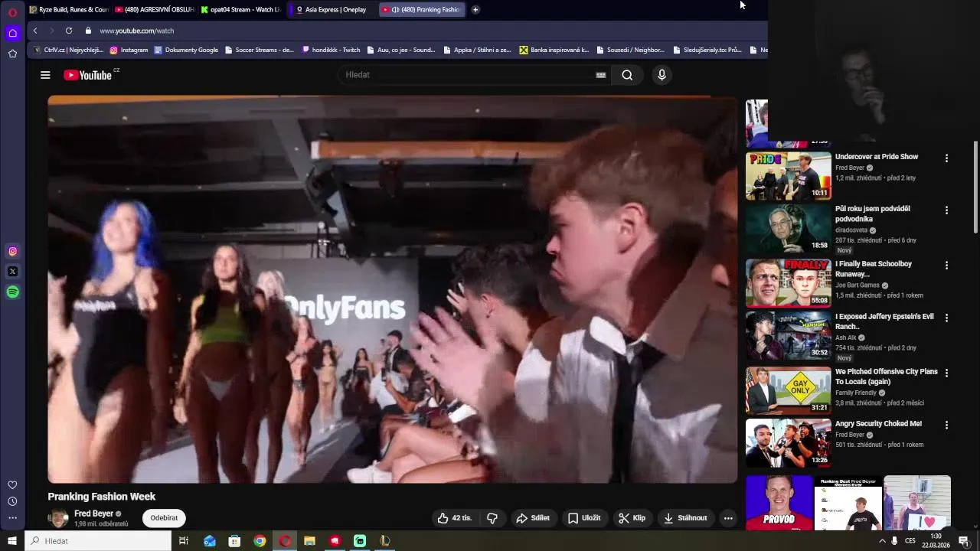
Task: Open the hondikkk - Twitch bookmark
Action: tap(331, 51)
